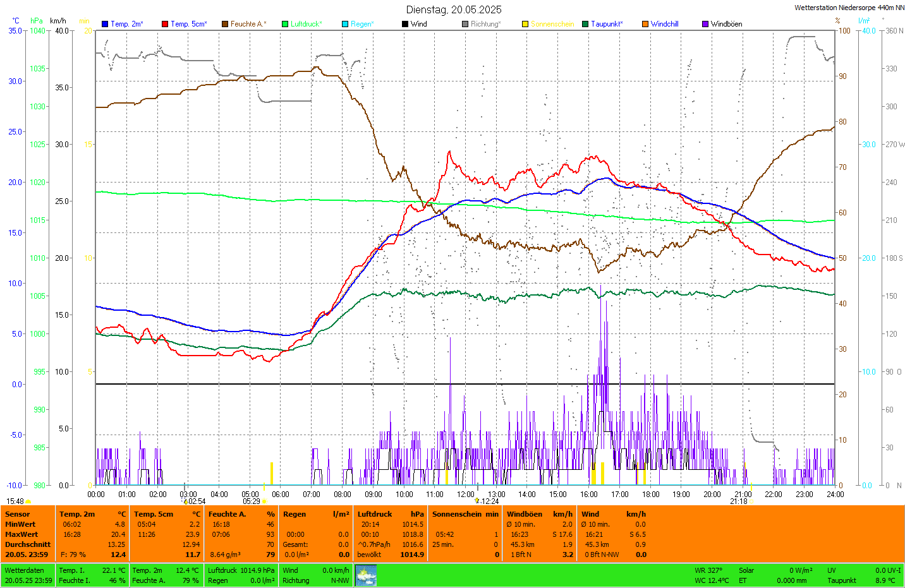The image size is (905, 588).
Task: Select the Luftdruck legend label
Action: [x=306, y=24]
